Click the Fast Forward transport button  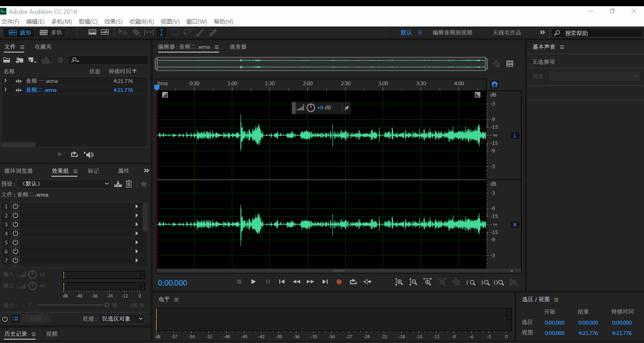[x=311, y=282]
